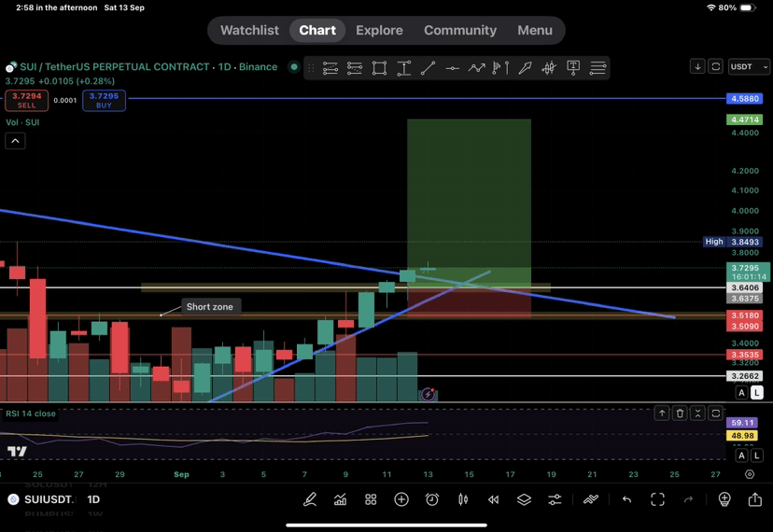Maximize the RSI pane
The image size is (773, 532).
[x=716, y=413]
